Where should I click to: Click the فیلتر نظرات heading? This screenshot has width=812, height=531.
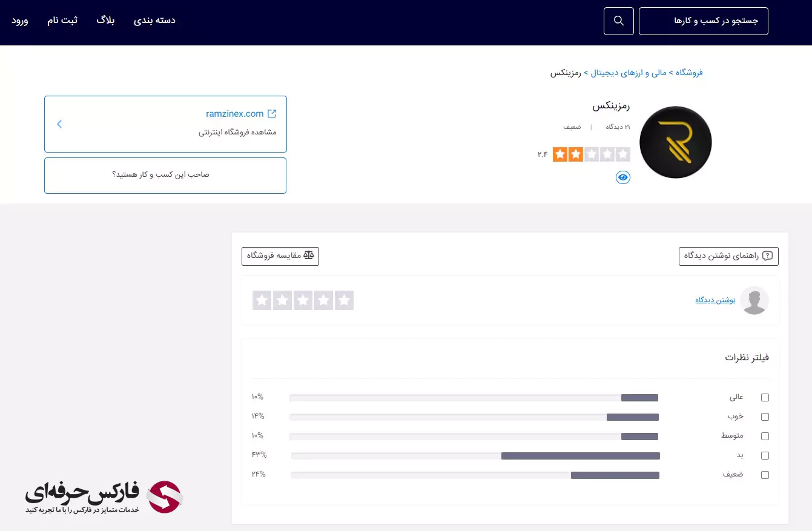(x=747, y=357)
